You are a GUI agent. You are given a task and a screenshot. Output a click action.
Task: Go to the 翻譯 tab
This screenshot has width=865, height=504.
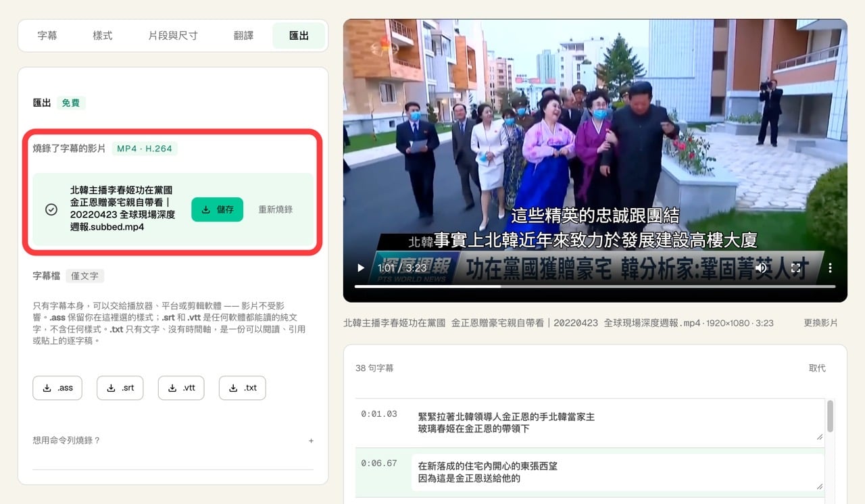coord(243,36)
